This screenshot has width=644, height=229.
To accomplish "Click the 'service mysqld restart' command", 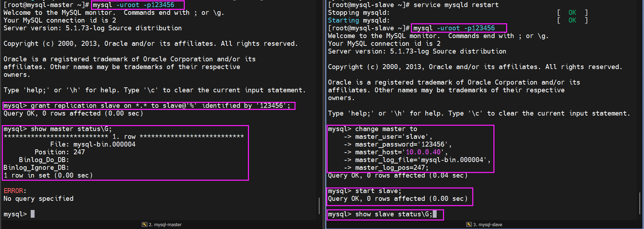I will pyautogui.click(x=456, y=5).
